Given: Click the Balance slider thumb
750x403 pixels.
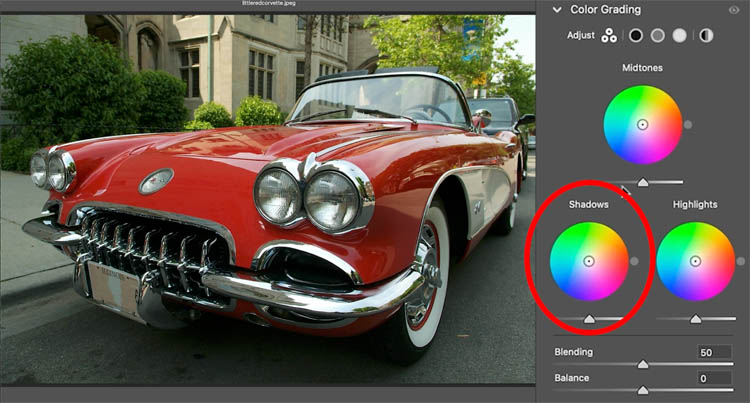Looking at the screenshot, I should pyautogui.click(x=643, y=391).
